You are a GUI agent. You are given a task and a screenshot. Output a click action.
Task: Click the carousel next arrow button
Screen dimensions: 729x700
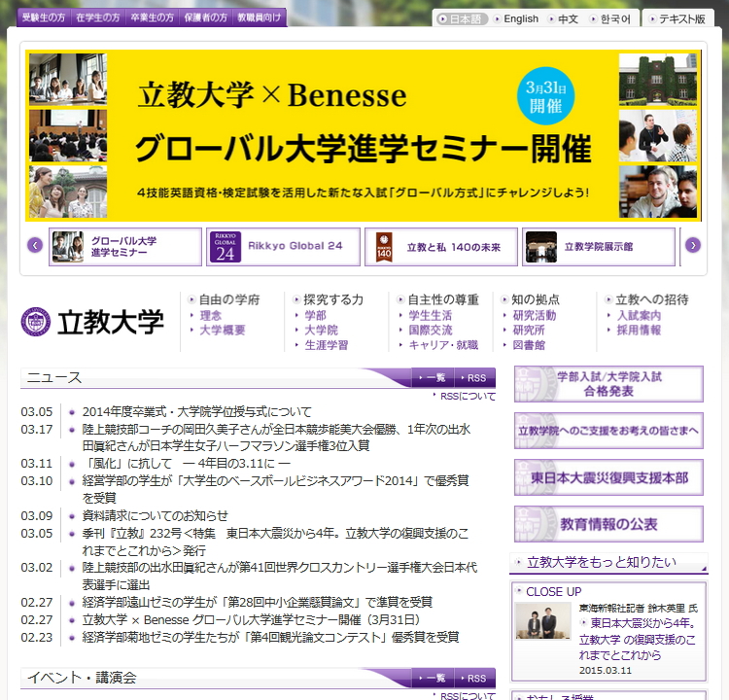[692, 245]
